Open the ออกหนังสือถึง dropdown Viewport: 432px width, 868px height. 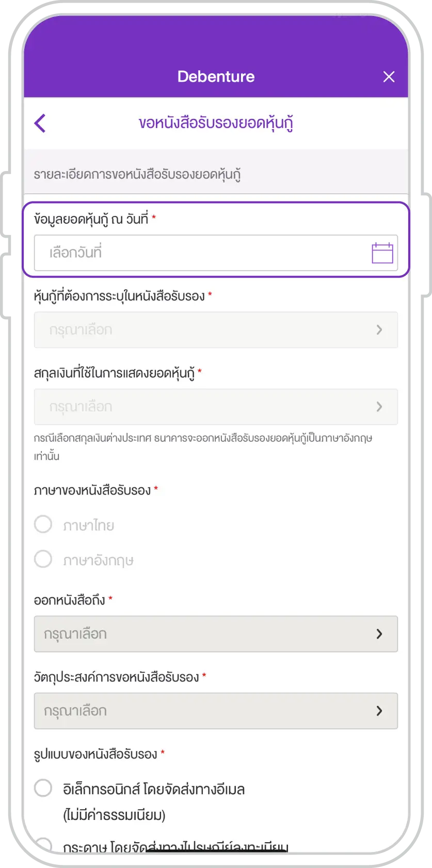[216, 634]
